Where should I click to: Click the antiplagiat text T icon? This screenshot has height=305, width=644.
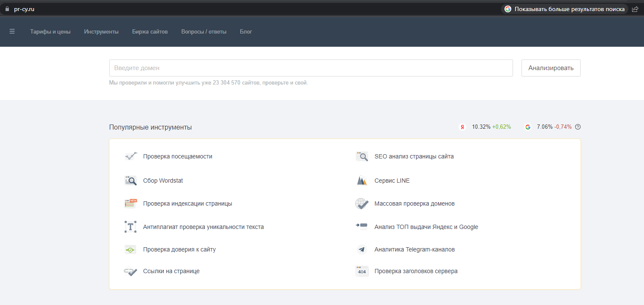coord(131,227)
